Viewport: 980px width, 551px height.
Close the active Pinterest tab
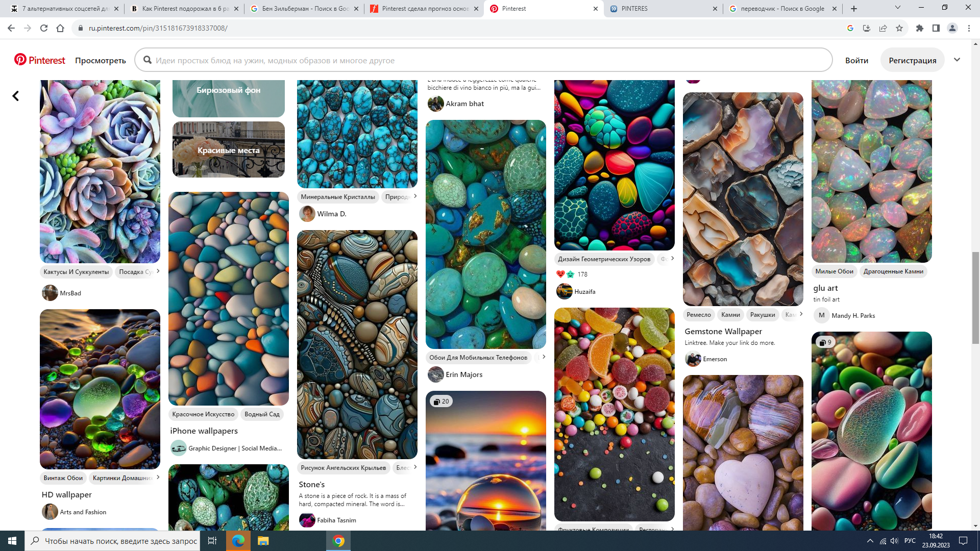pyautogui.click(x=595, y=9)
